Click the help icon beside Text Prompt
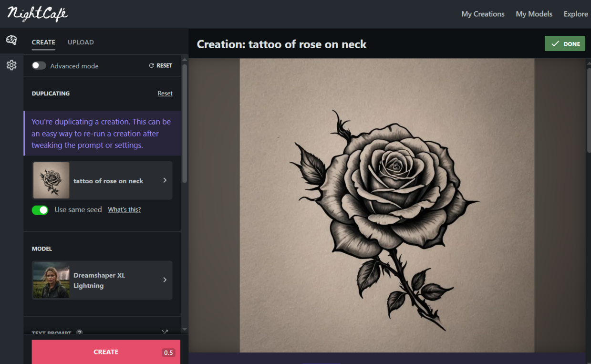This screenshot has width=591, height=364. coord(80,333)
